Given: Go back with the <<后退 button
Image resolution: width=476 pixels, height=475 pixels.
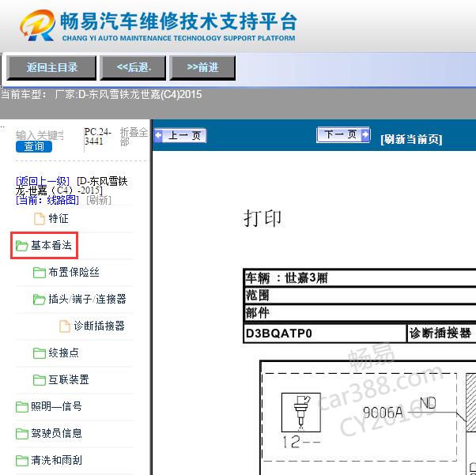Looking at the screenshot, I should [134, 68].
